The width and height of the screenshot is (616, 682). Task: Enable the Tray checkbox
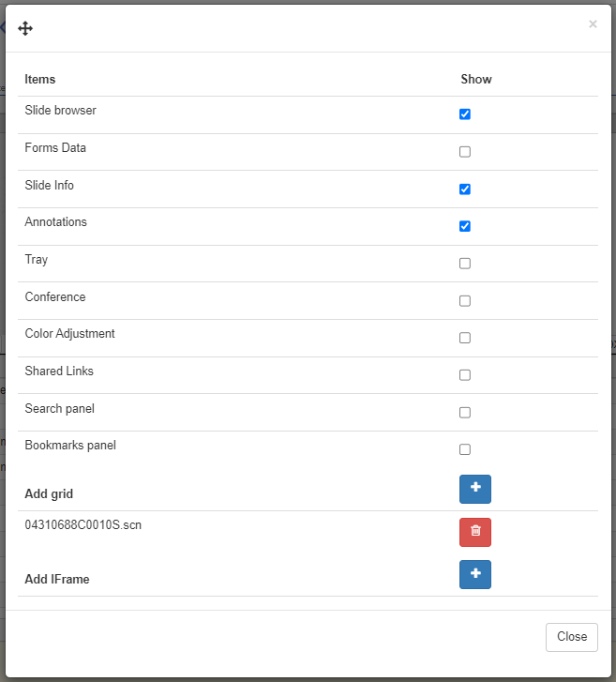(x=465, y=264)
